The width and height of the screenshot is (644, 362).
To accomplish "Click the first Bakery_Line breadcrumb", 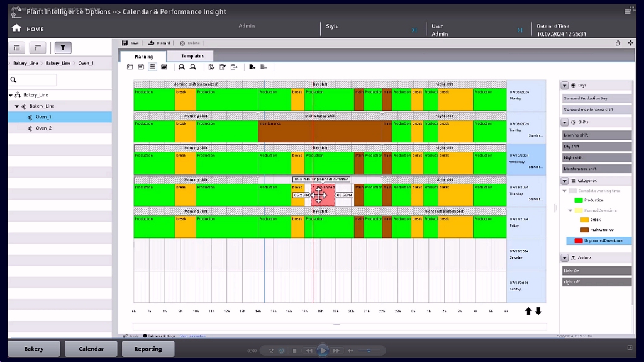I will (x=25, y=64).
